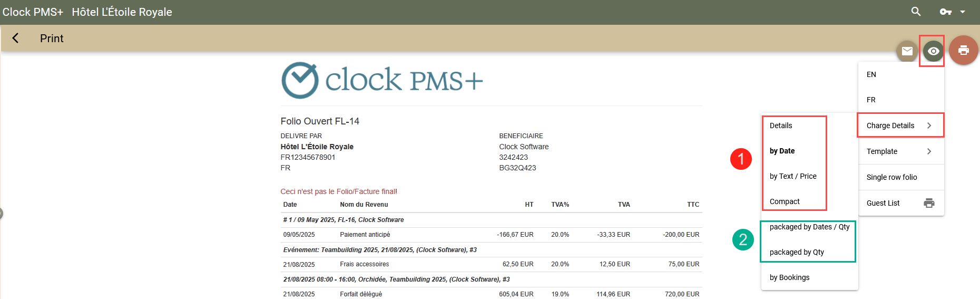Toggle the eye view options button
Image resolution: width=980 pixels, height=299 pixels.
[933, 51]
